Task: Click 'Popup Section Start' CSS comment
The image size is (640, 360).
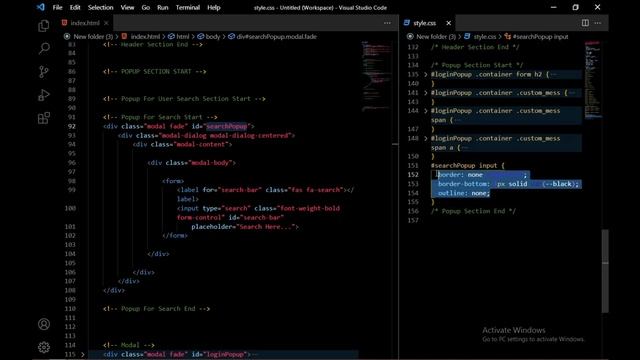Action: pos(477,65)
